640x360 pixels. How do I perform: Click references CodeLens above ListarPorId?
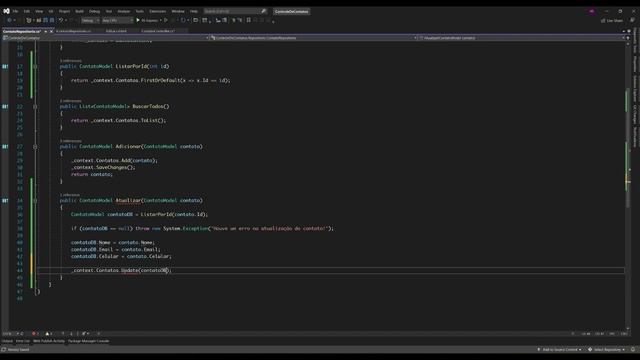click(x=71, y=61)
